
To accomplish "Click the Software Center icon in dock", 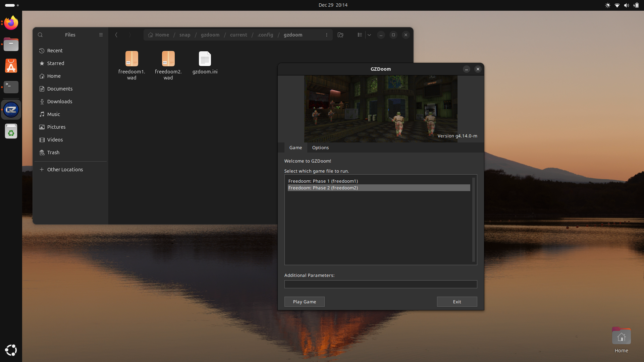I will tap(11, 66).
